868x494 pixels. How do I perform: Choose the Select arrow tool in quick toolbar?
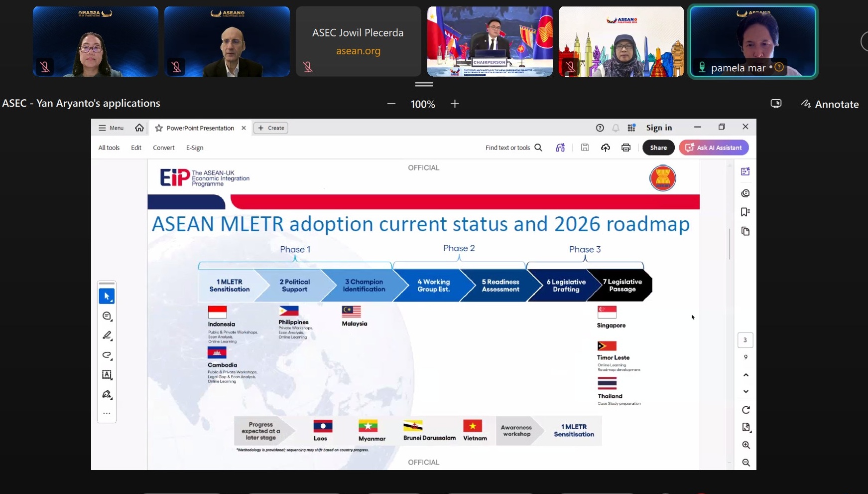(x=107, y=296)
